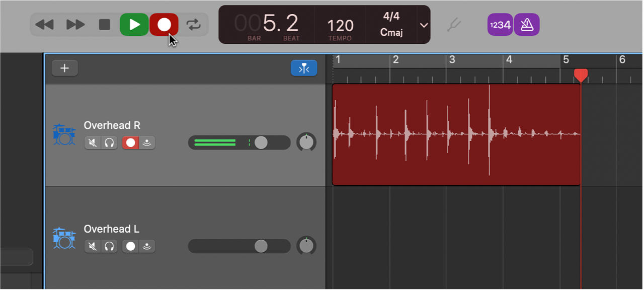This screenshot has width=644, height=291.
Task: Click the playhead marker at bar 5
Action: coord(581,75)
